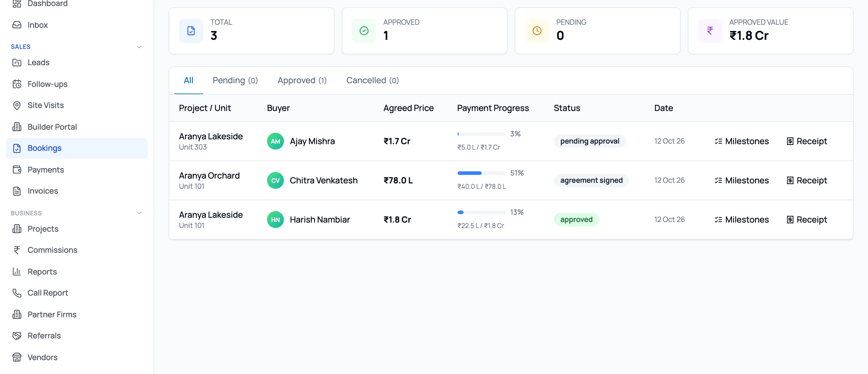Click the Referrals handshake icon
The width and height of the screenshot is (868, 374).
click(17, 336)
